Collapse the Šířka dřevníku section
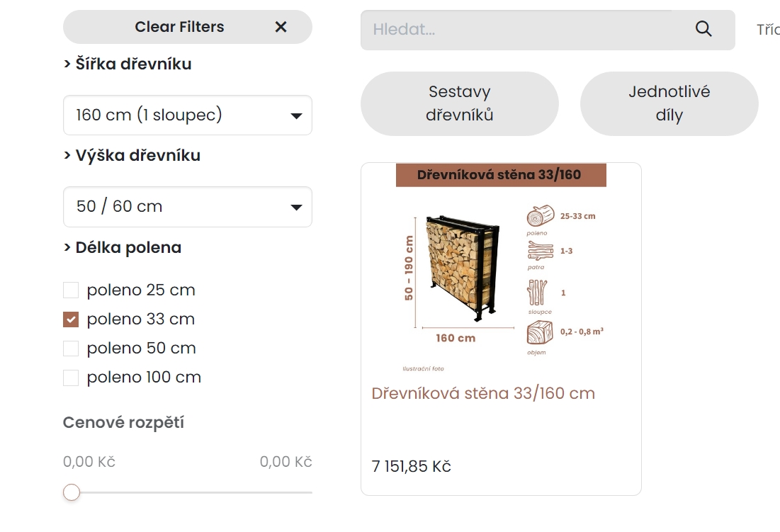The width and height of the screenshot is (780, 532). (x=128, y=64)
